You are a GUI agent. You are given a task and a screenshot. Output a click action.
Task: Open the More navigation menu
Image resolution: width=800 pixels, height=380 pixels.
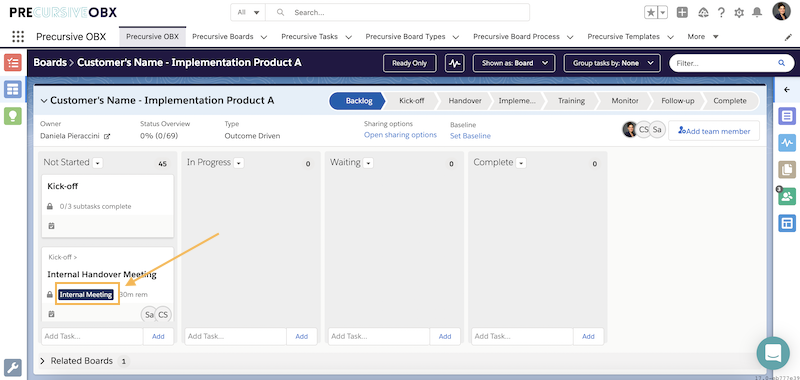click(703, 37)
